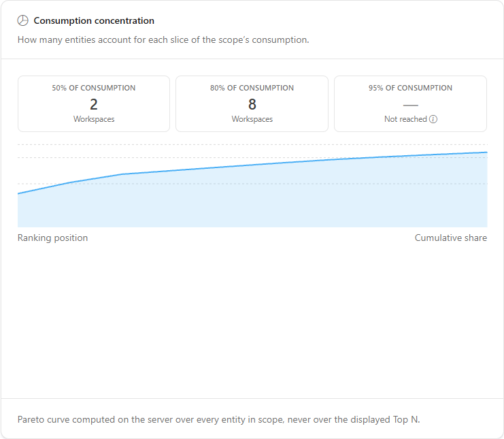The width and height of the screenshot is (504, 439).
Task: Click the 'Cumulative share' axis label
Action: pos(451,238)
